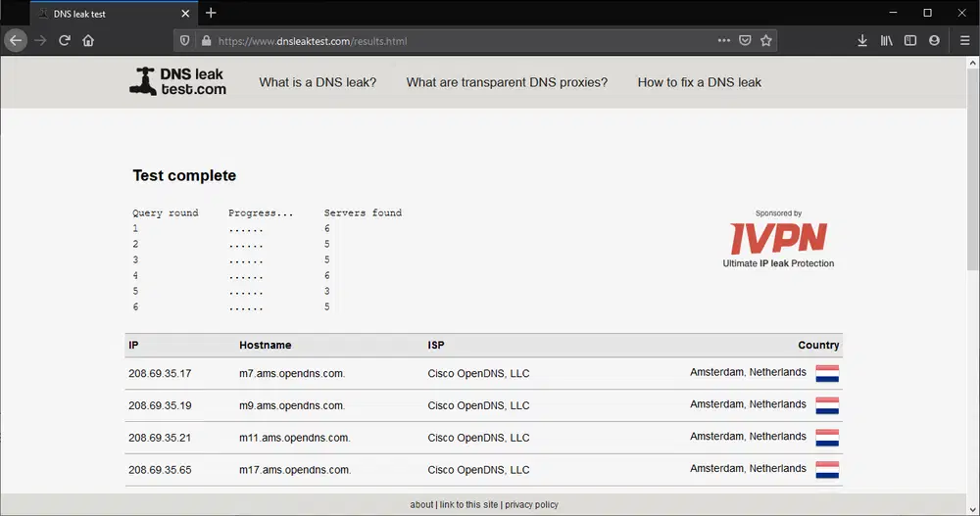Maximize the browser window
The height and width of the screenshot is (516, 980).
(927, 13)
